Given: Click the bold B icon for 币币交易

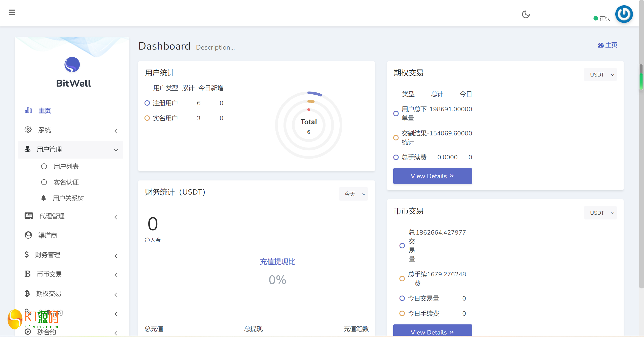Looking at the screenshot, I should tap(27, 274).
